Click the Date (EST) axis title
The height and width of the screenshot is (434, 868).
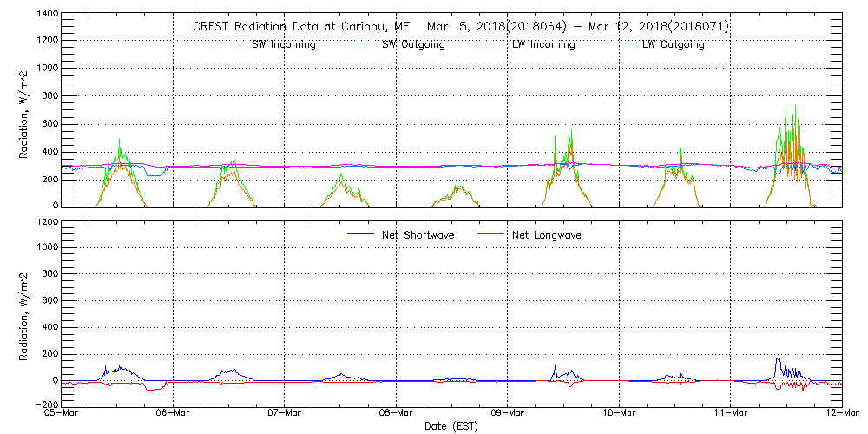tap(451, 426)
